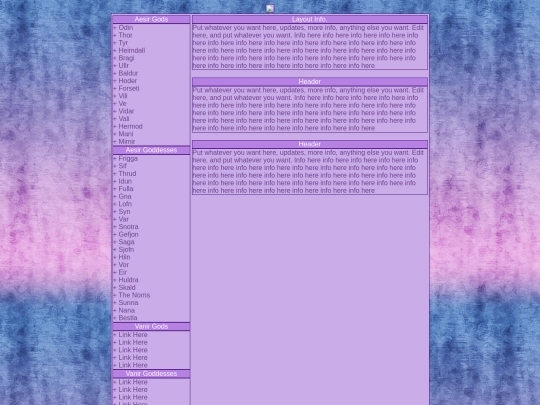Click the Vanir Goddesses section header
This screenshot has height=405, width=540.
[151, 374]
